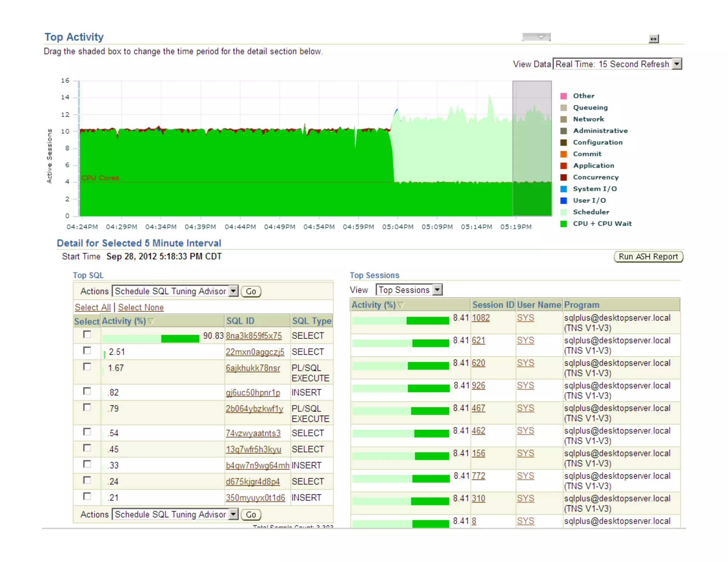The height and width of the screenshot is (562, 728).
Task: Click the Session ID column header
Action: pos(493,305)
